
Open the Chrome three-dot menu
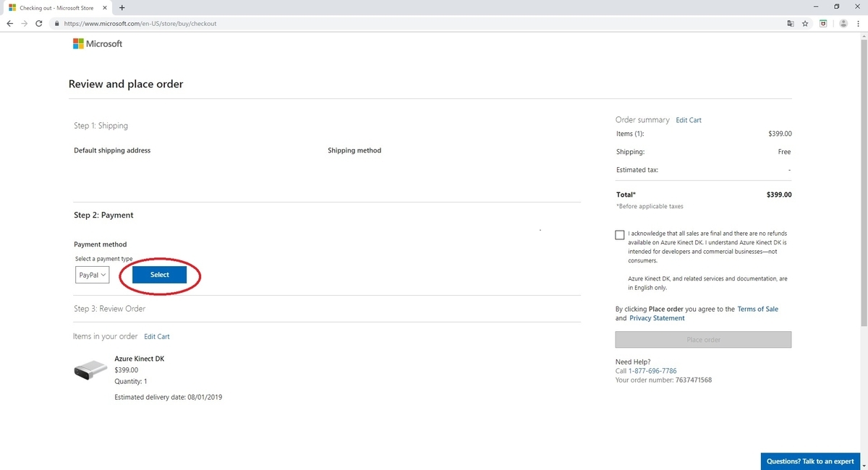(x=858, y=23)
